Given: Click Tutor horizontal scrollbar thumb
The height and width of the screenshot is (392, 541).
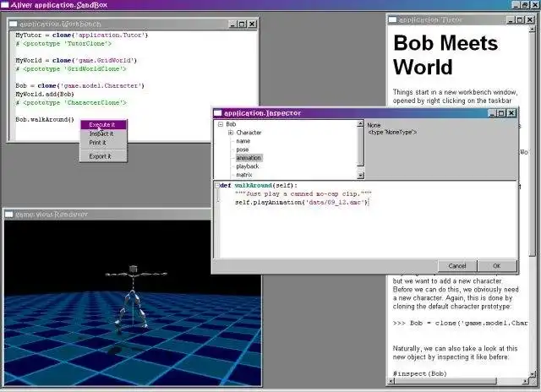Looking at the screenshot, I should point(445,381).
